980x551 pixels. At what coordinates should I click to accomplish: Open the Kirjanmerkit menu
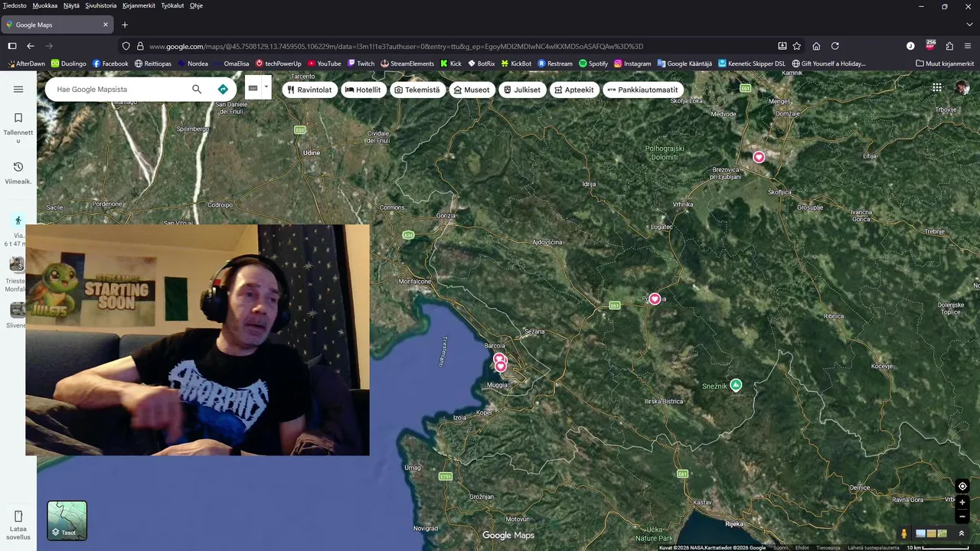[x=139, y=5]
